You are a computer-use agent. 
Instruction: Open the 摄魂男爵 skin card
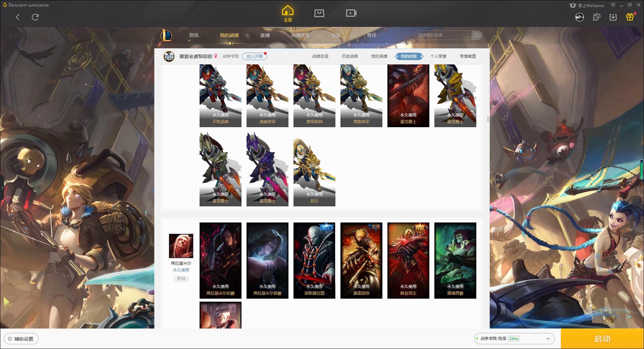[455, 260]
